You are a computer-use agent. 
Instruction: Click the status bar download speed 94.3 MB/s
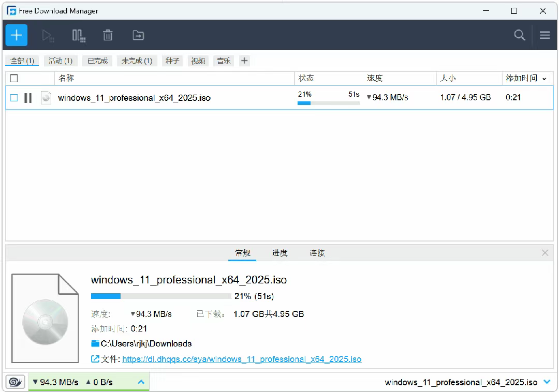(55, 382)
